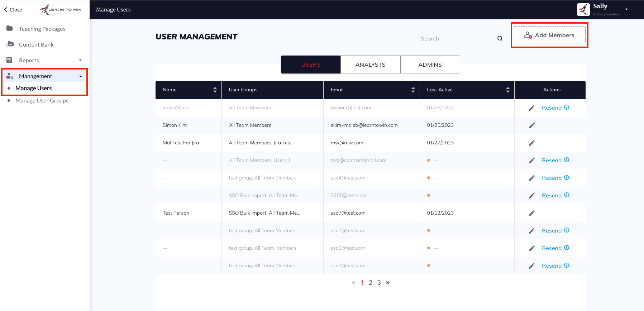
Task: Edit Simon Kim's user record
Action: tap(531, 125)
